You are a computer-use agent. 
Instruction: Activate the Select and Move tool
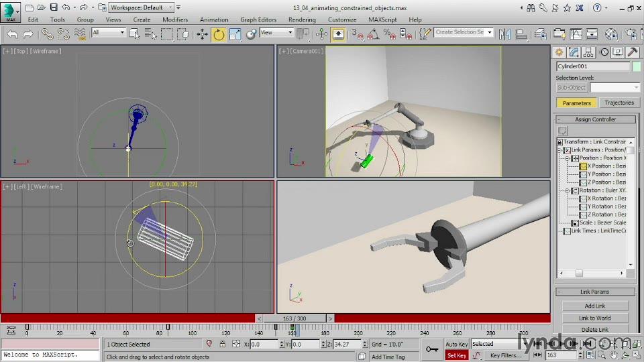[x=202, y=34]
